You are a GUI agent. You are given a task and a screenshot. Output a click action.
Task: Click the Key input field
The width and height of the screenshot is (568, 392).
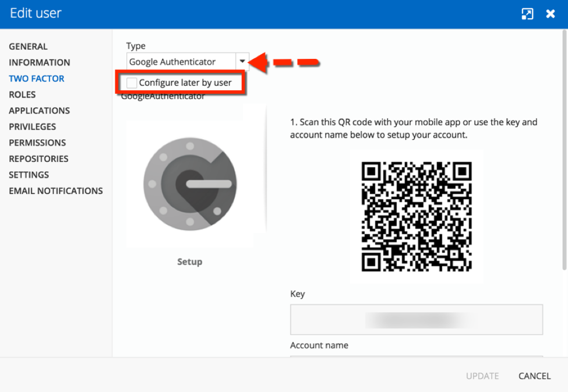(x=416, y=319)
